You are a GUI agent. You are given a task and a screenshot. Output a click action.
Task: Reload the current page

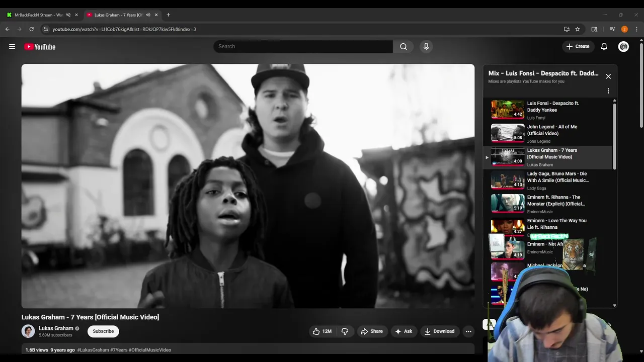(x=32, y=29)
